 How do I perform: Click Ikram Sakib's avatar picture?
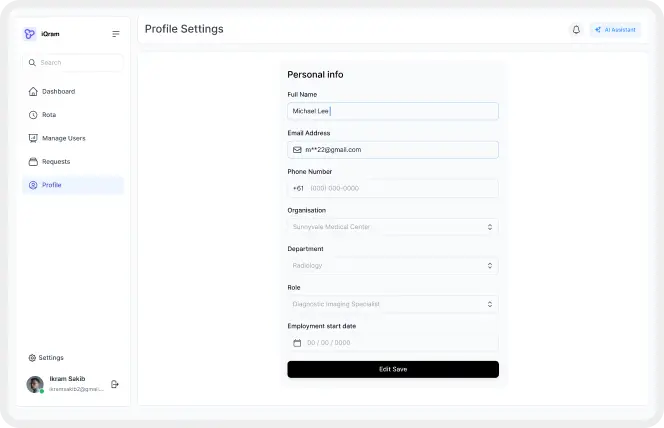point(35,384)
